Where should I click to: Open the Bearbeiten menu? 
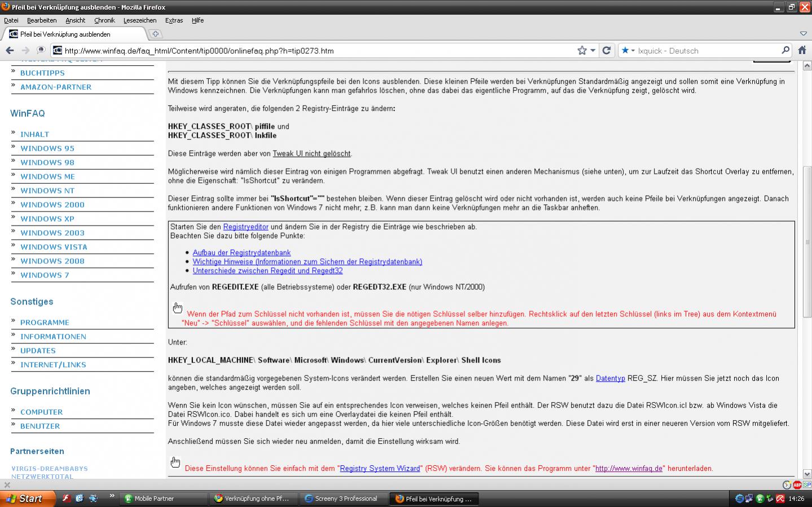tap(42, 20)
